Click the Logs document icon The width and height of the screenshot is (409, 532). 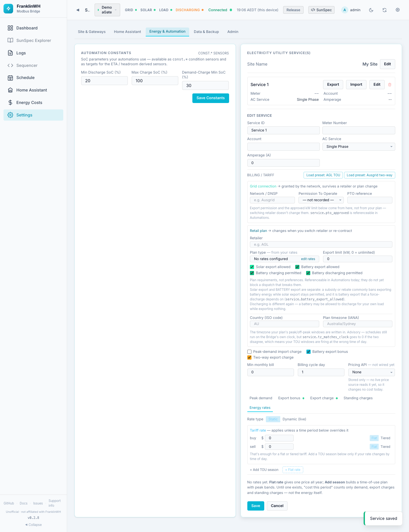(x=10, y=53)
